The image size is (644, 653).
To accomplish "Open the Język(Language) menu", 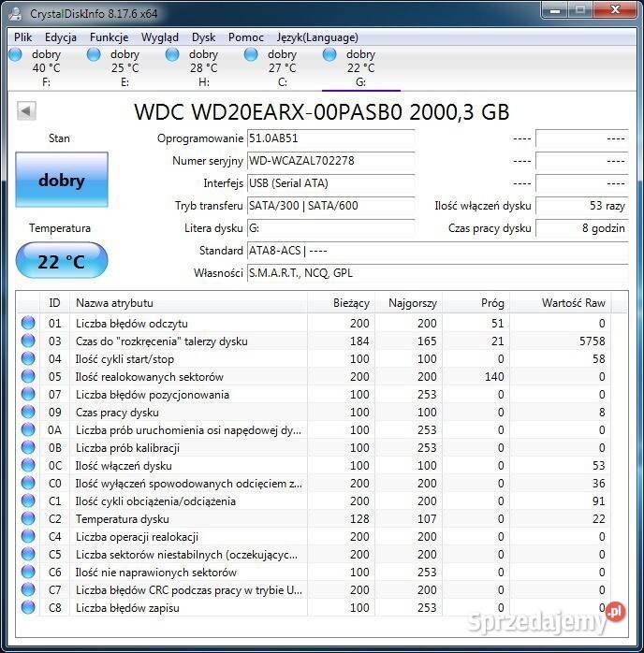I will click(x=317, y=37).
